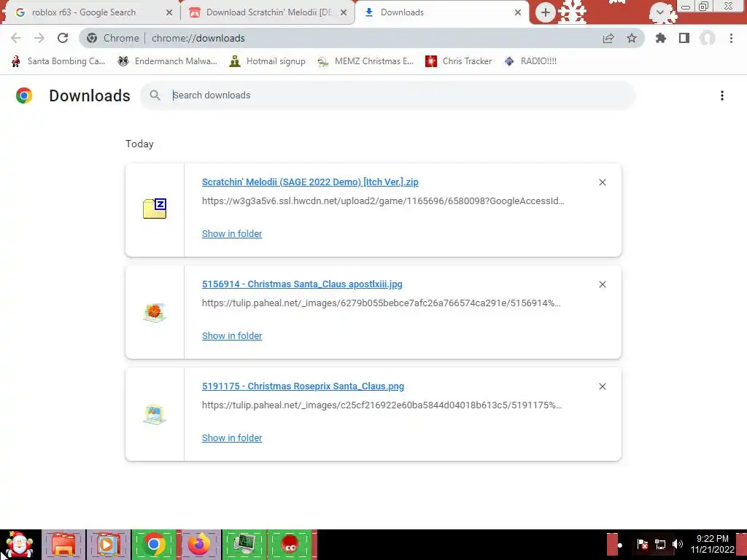Screen dimensions: 747x560
Task: Close the Downloads tab
Action: coord(518,12)
